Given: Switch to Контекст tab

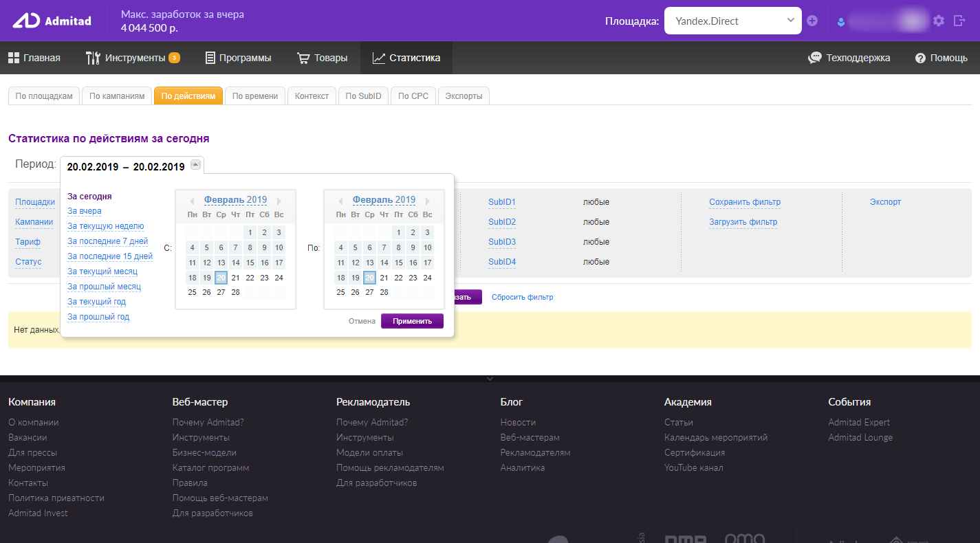Looking at the screenshot, I should (312, 96).
